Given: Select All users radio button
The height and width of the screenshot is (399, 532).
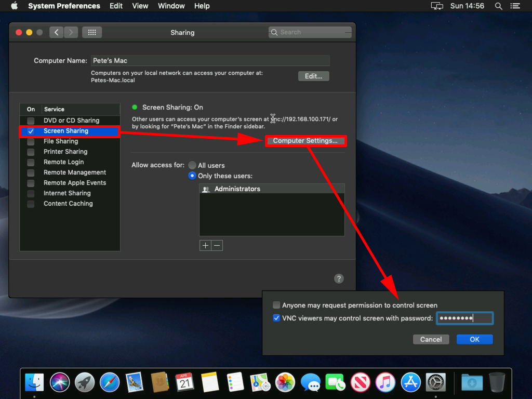Looking at the screenshot, I should point(192,165).
